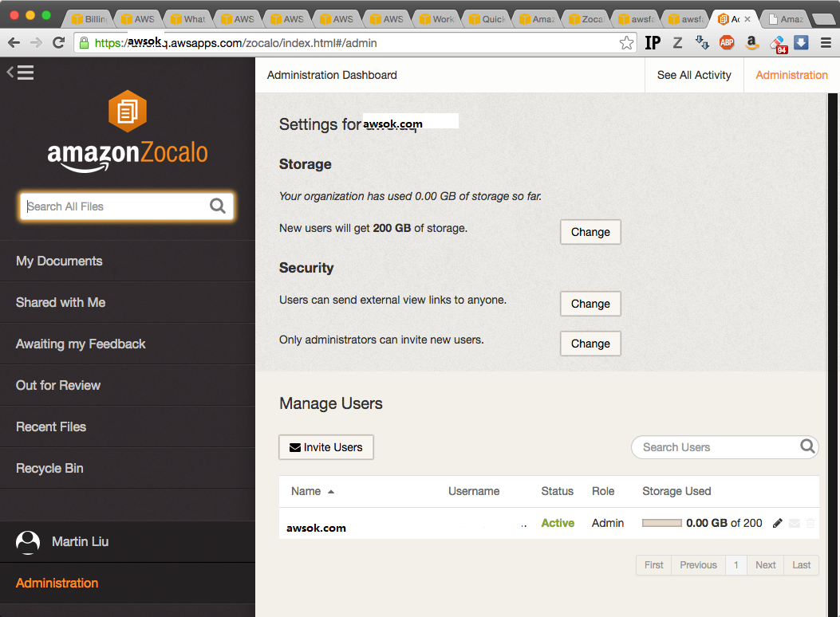840x617 pixels.
Task: Click the search magnifier in Search All Files
Action: [x=218, y=206]
